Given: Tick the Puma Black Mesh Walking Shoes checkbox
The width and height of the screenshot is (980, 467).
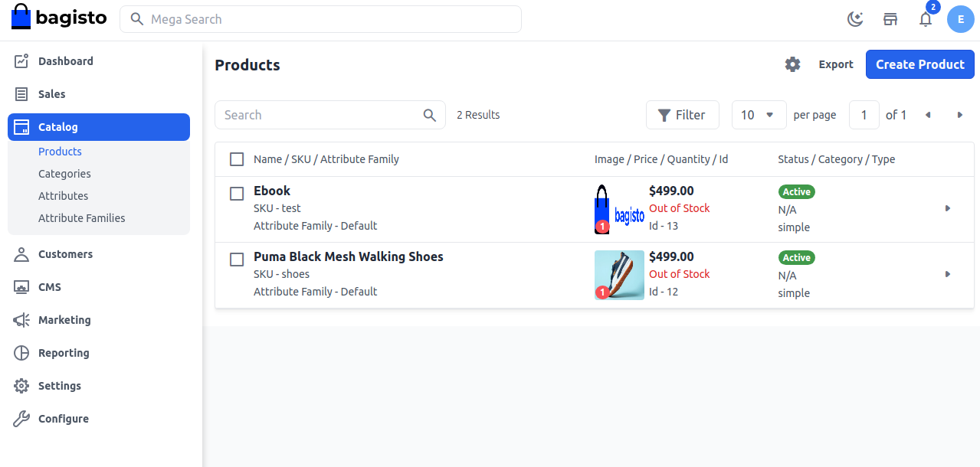Looking at the screenshot, I should click(x=238, y=260).
